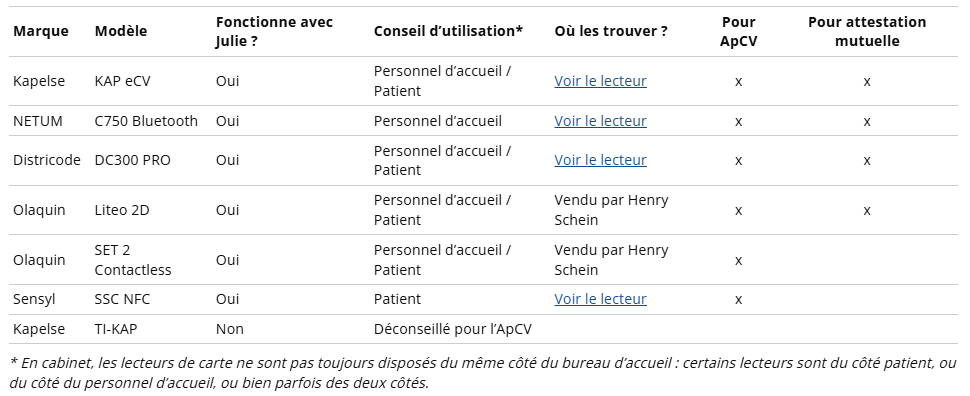Open 'Voir le lecteur' link for Kapelse KAP eCV
The image size is (970, 396).
tap(600, 81)
